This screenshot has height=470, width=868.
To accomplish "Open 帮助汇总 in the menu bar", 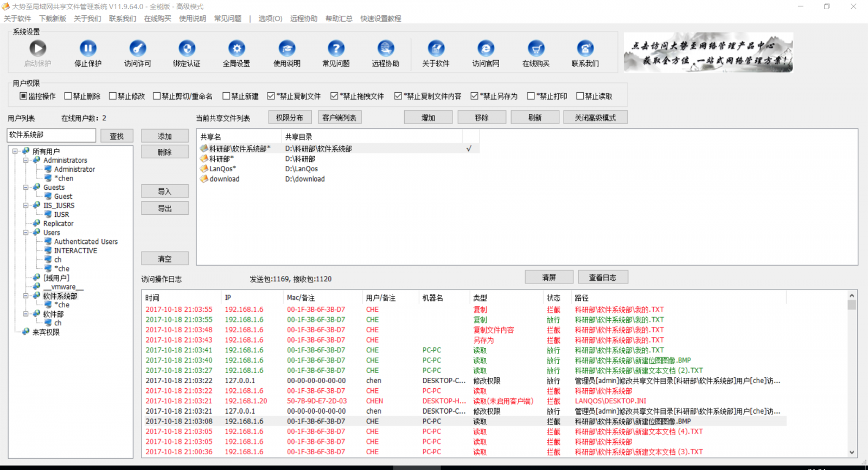I will click(339, 18).
